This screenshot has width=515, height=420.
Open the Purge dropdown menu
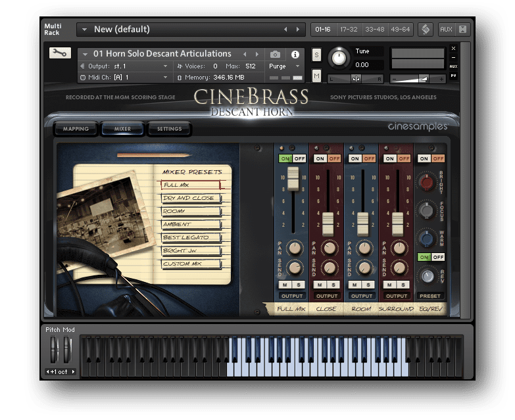(x=284, y=66)
